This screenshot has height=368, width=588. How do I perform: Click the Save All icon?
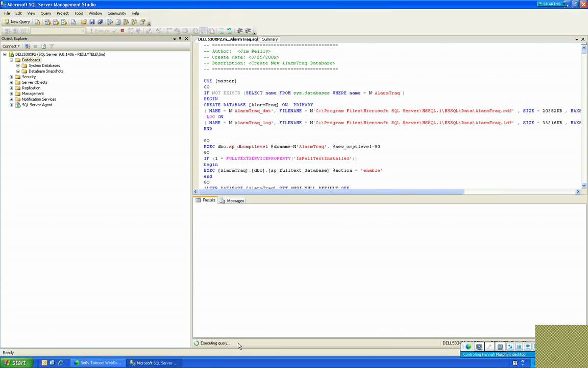pos(100,22)
